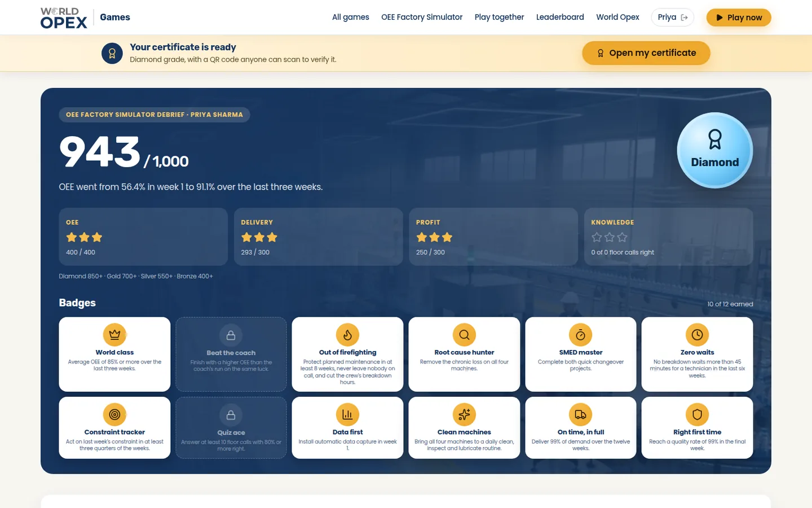Click the Badges section heading
This screenshot has height=508, width=812.
point(77,303)
